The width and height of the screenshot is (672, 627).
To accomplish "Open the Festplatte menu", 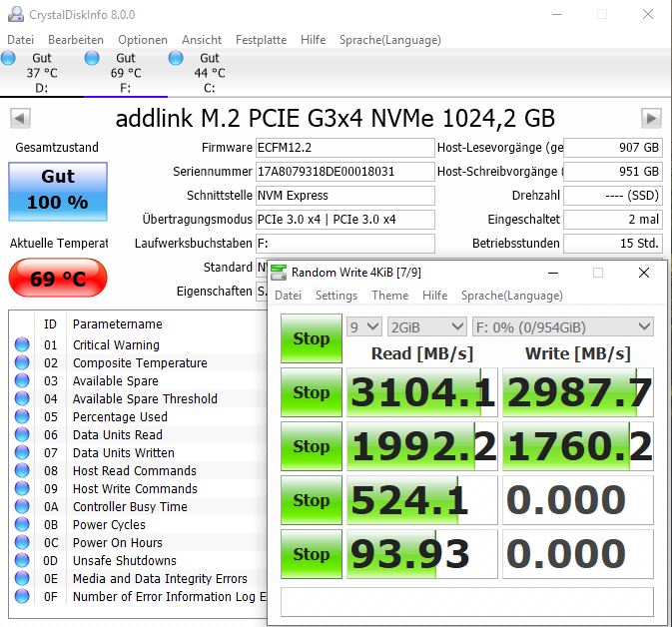I will (x=261, y=40).
